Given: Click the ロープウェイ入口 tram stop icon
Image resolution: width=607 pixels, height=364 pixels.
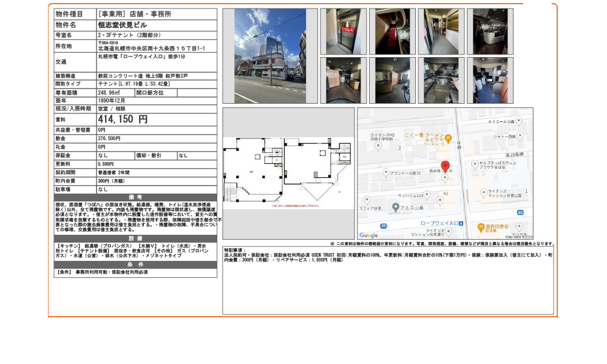Looking at the screenshot, I should [x=461, y=223].
